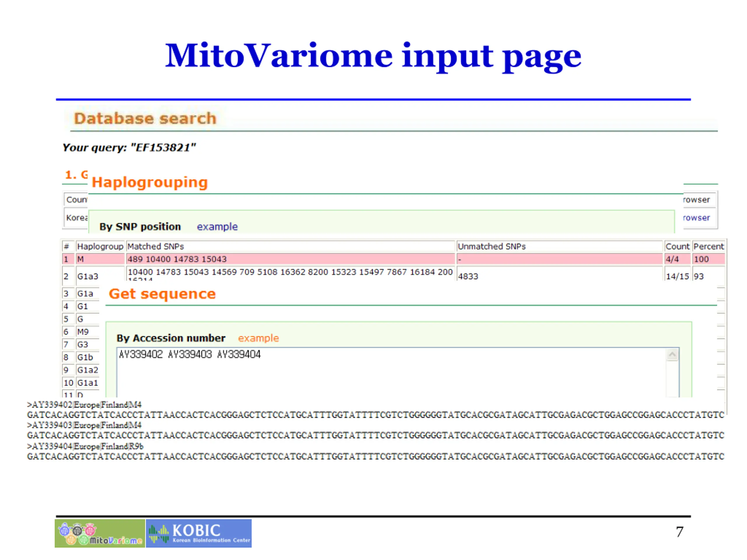The image size is (747, 560).
Task: Click the lower blue browser link
Action: point(696,218)
